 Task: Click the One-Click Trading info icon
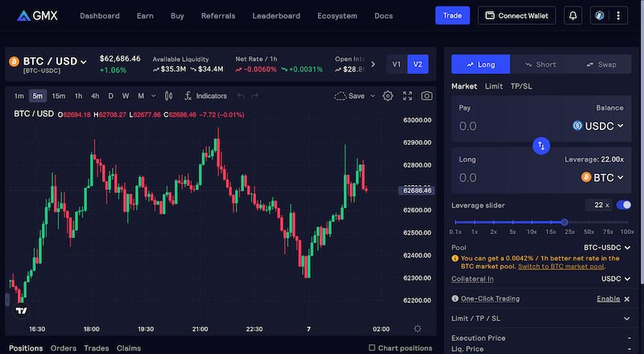tap(455, 298)
